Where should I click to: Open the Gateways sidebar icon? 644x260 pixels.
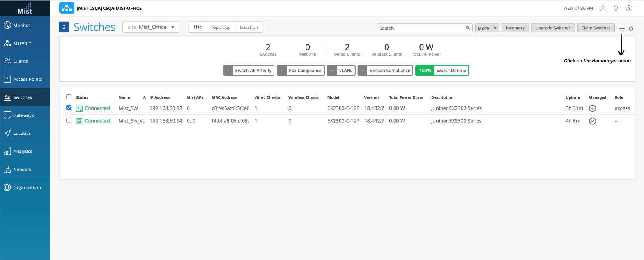tap(7, 115)
